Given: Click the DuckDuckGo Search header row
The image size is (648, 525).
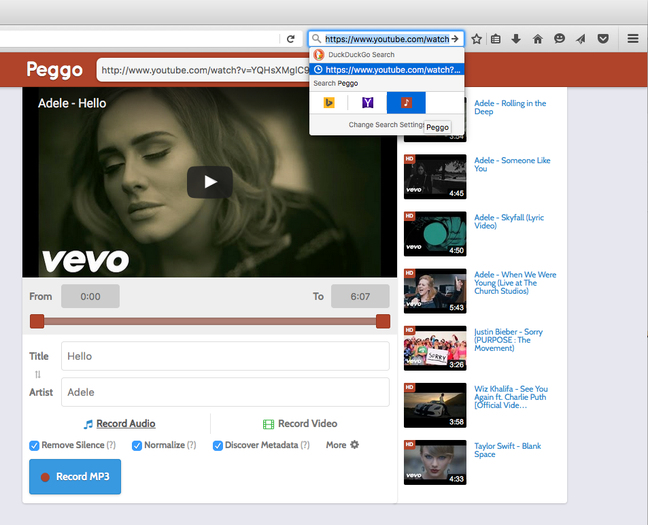Looking at the screenshot, I should pos(387,55).
